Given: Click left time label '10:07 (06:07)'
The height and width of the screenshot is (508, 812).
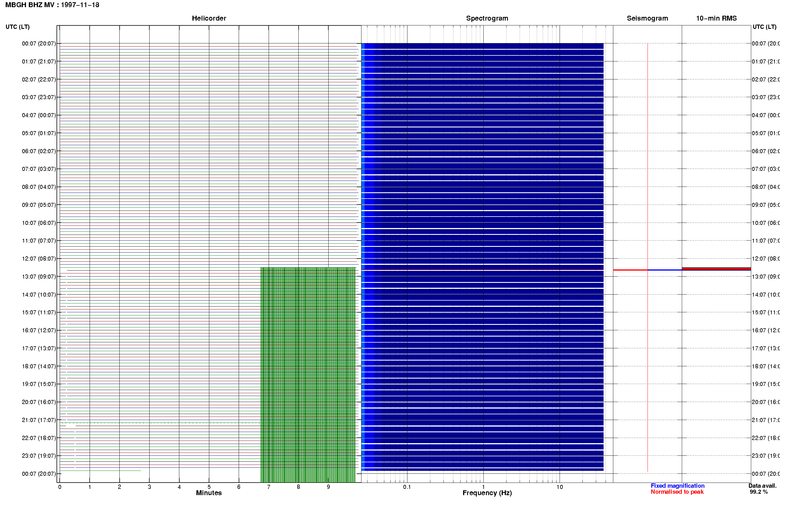Looking at the screenshot, I should (x=39, y=223).
